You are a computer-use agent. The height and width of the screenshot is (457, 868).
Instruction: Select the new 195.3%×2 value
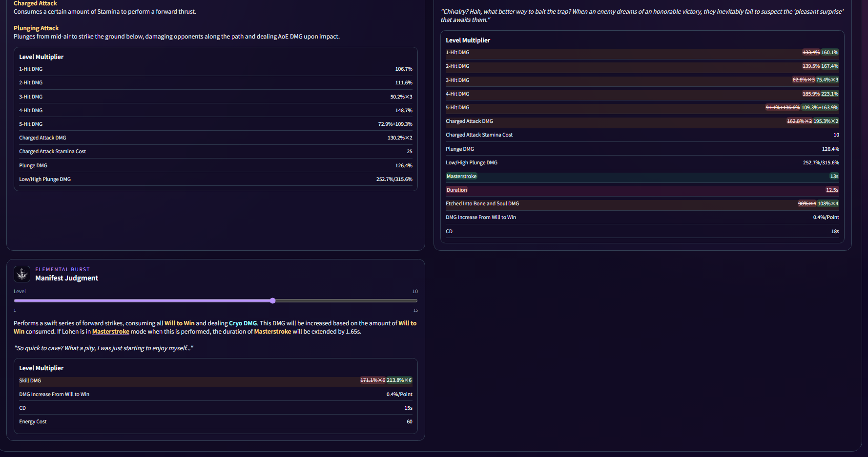826,121
